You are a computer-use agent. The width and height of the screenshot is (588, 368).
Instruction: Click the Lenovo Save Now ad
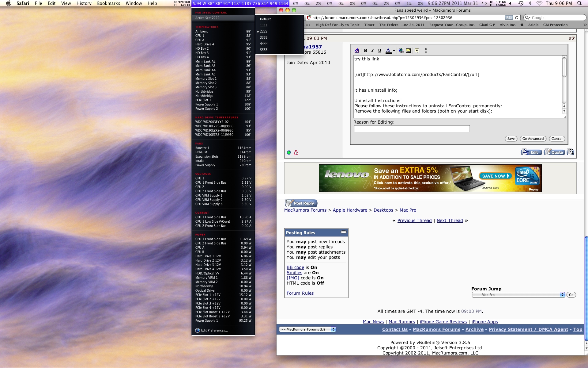point(495,176)
